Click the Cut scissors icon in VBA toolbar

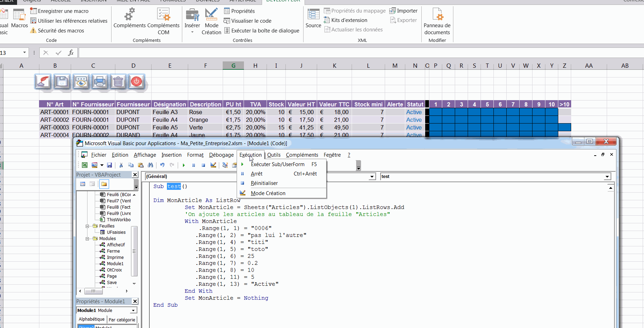coord(121,165)
